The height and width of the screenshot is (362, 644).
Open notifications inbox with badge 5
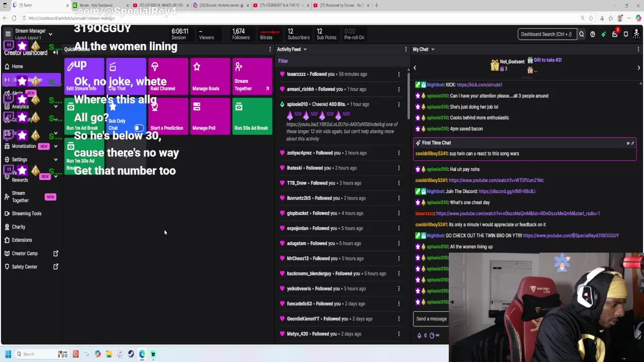[x=615, y=34]
